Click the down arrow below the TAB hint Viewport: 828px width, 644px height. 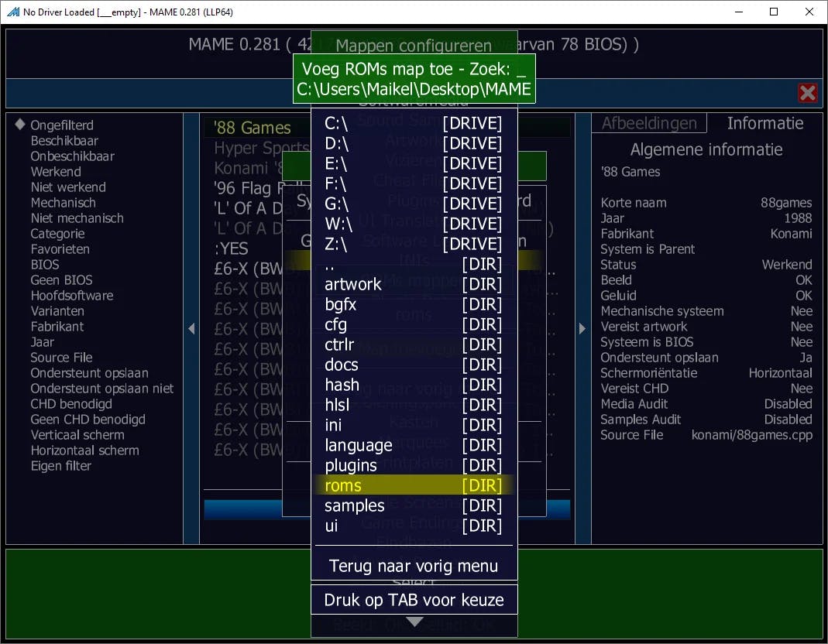414,622
